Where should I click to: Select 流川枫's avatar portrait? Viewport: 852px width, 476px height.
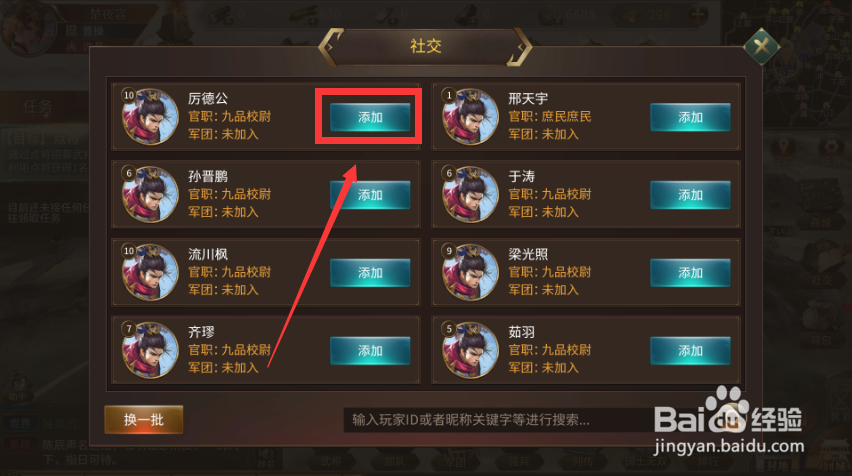[150, 272]
